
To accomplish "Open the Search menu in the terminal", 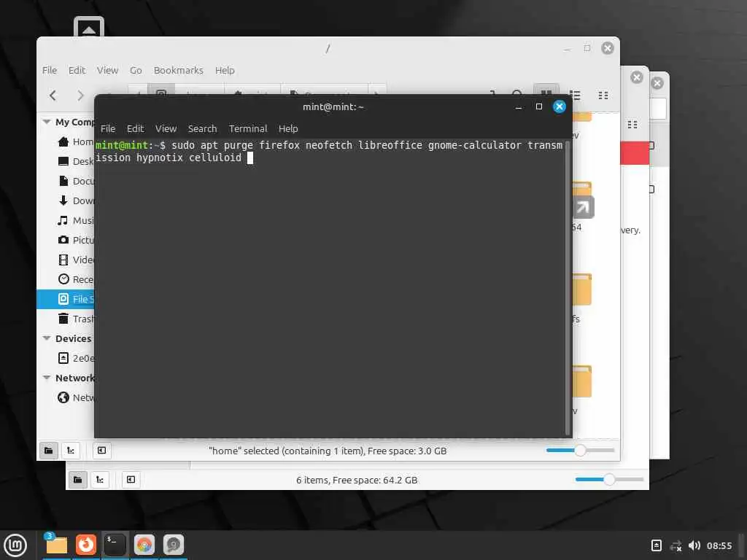I will click(x=203, y=128).
